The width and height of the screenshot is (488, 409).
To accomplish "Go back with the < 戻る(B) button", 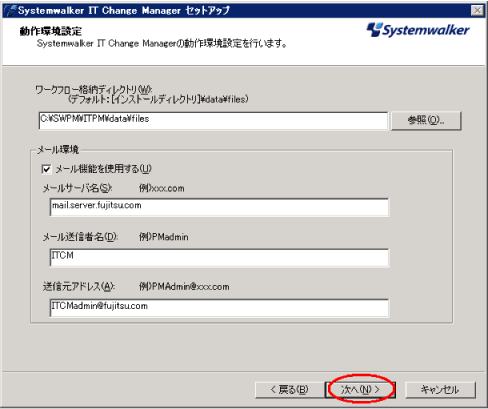I will click(x=289, y=390).
